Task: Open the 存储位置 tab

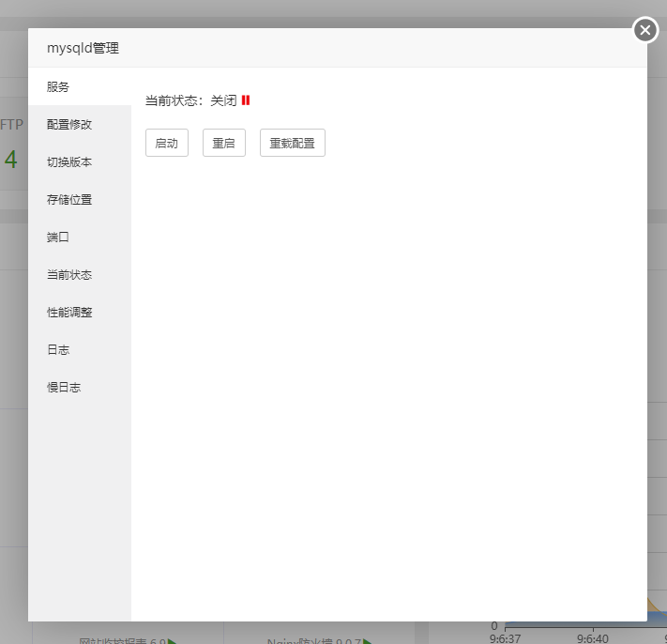Action: (x=80, y=199)
